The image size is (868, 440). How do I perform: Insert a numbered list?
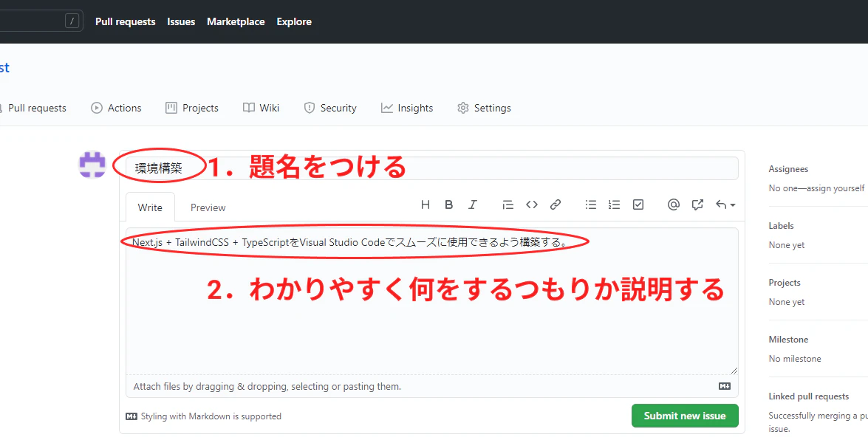click(614, 204)
